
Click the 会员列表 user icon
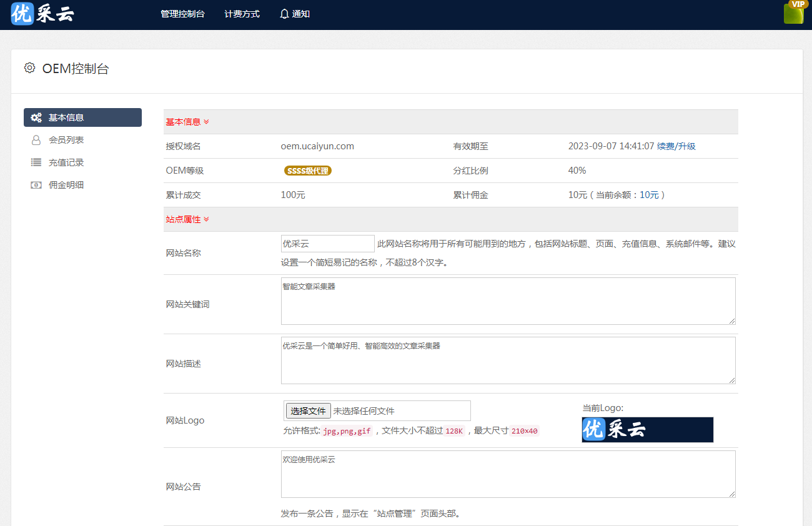(36, 140)
